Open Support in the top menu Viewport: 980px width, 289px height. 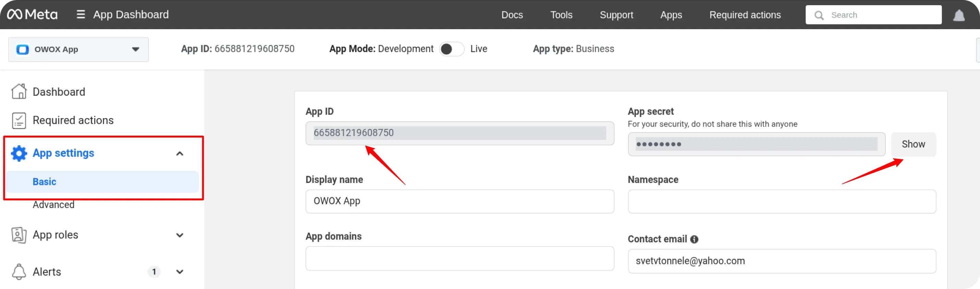tap(616, 15)
